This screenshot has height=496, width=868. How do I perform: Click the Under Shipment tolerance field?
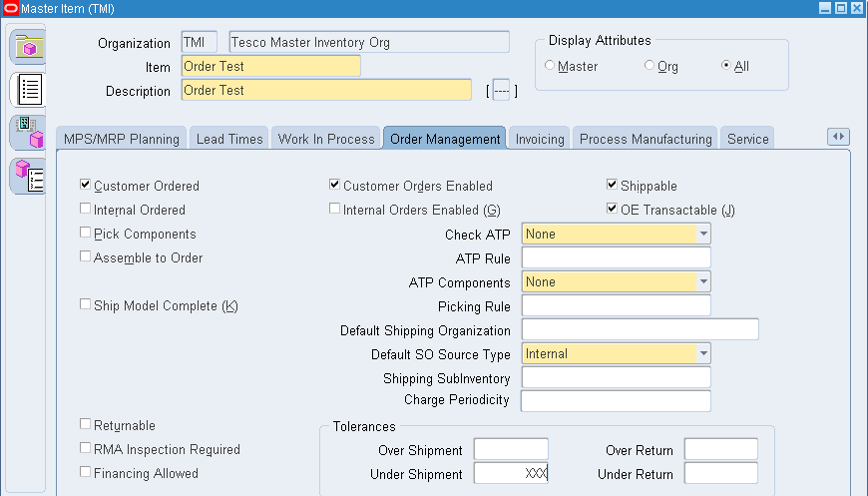[511, 473]
